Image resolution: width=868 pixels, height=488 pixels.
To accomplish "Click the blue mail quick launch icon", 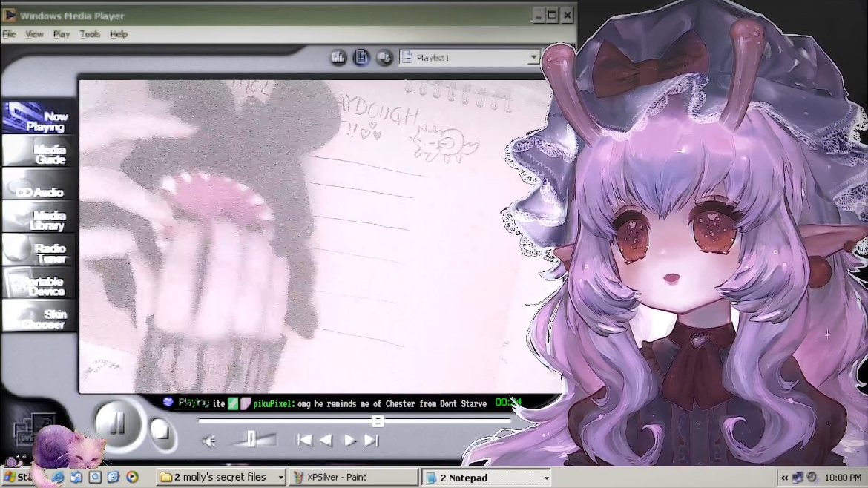I will 114,477.
